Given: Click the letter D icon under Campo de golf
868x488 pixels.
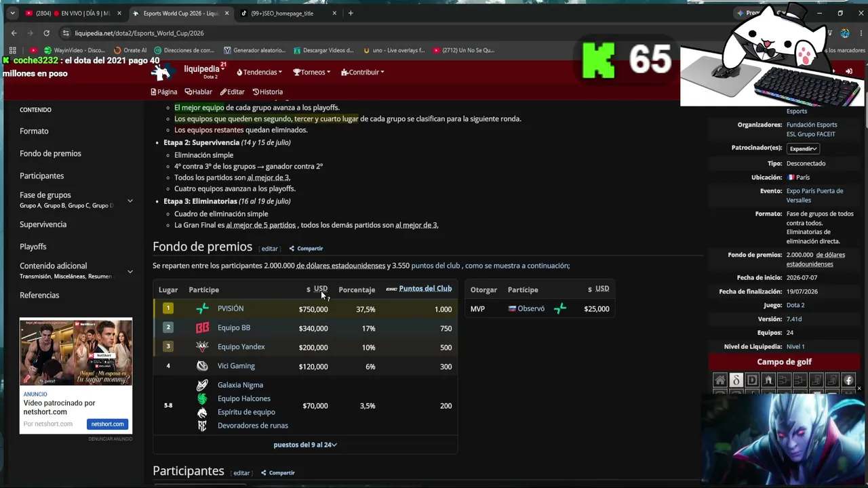Looking at the screenshot, I should pos(752,380).
